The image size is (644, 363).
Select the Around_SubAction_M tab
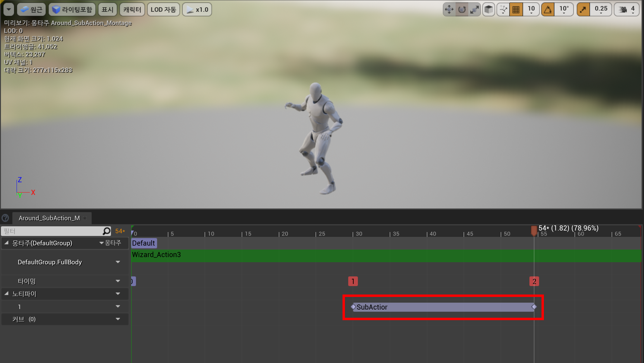tap(49, 218)
